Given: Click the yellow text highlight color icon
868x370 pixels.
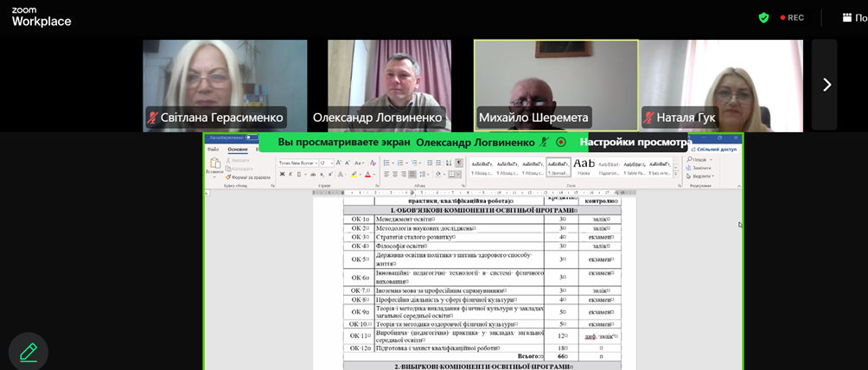Looking at the screenshot, I should (x=354, y=174).
